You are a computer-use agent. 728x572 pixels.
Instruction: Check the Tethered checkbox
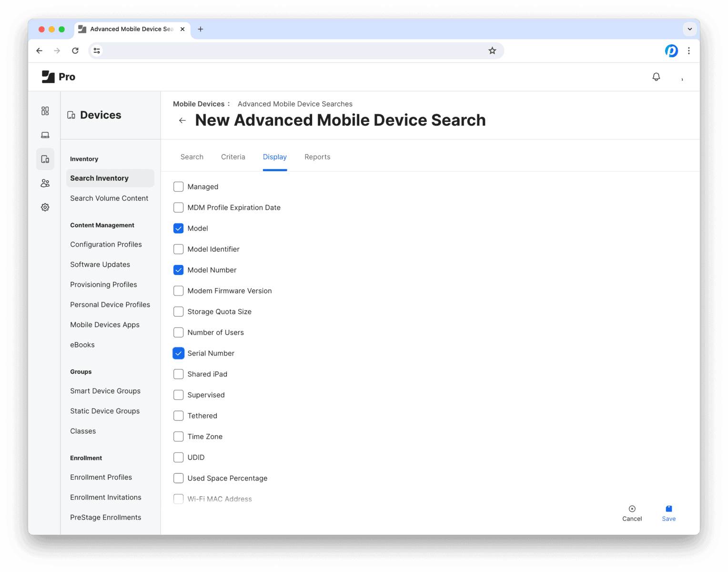pyautogui.click(x=179, y=416)
